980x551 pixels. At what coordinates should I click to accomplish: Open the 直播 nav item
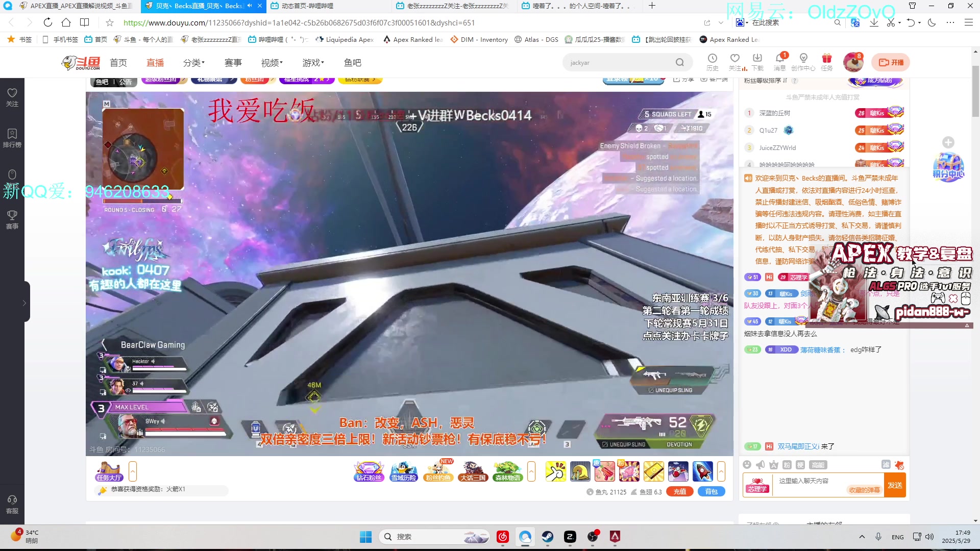(155, 62)
